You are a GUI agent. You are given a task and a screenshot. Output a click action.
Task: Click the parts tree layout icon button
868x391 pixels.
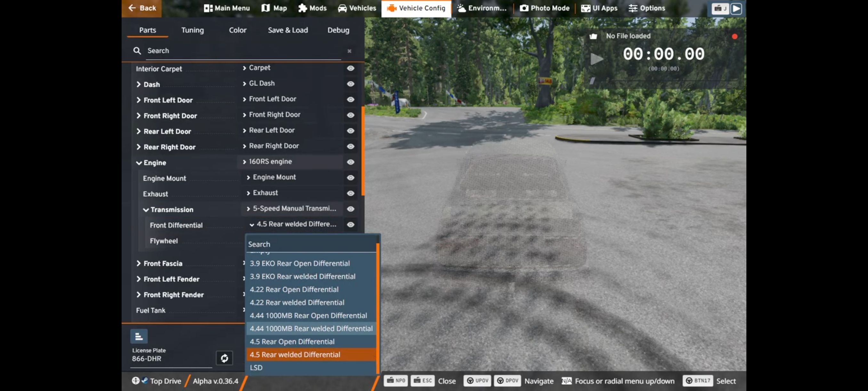139,336
